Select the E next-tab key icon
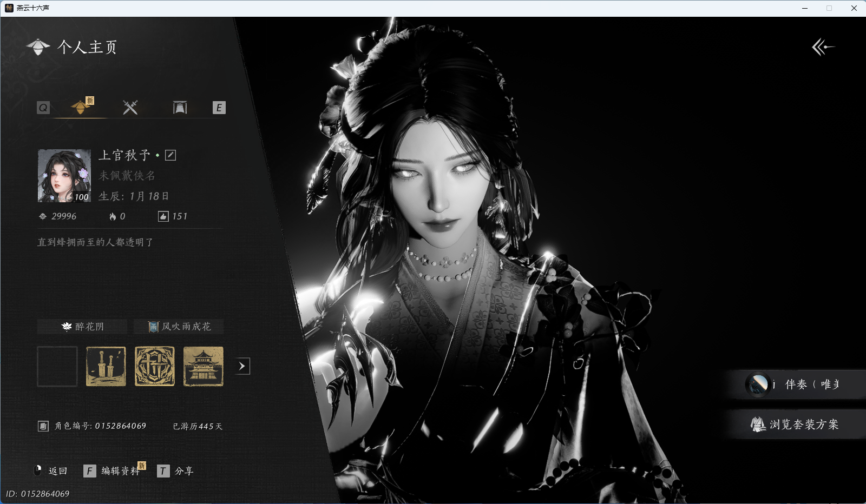Viewport: 866px width, 504px height. pos(219,108)
